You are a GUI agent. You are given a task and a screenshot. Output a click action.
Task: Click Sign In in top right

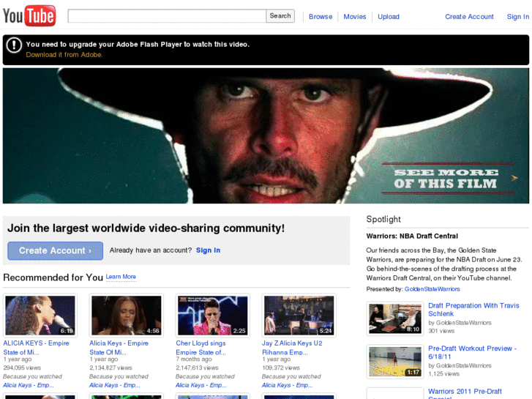pyautogui.click(x=518, y=17)
